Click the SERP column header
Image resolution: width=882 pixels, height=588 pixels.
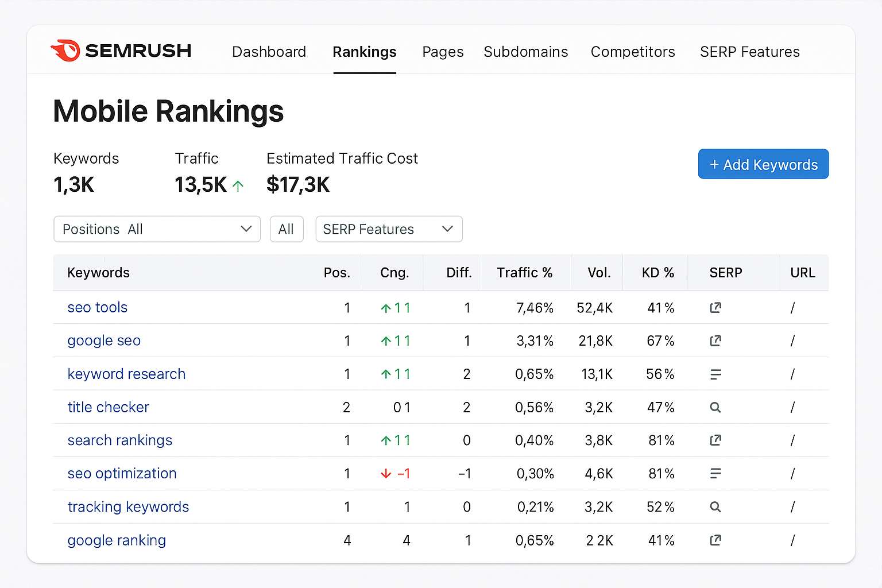click(726, 273)
